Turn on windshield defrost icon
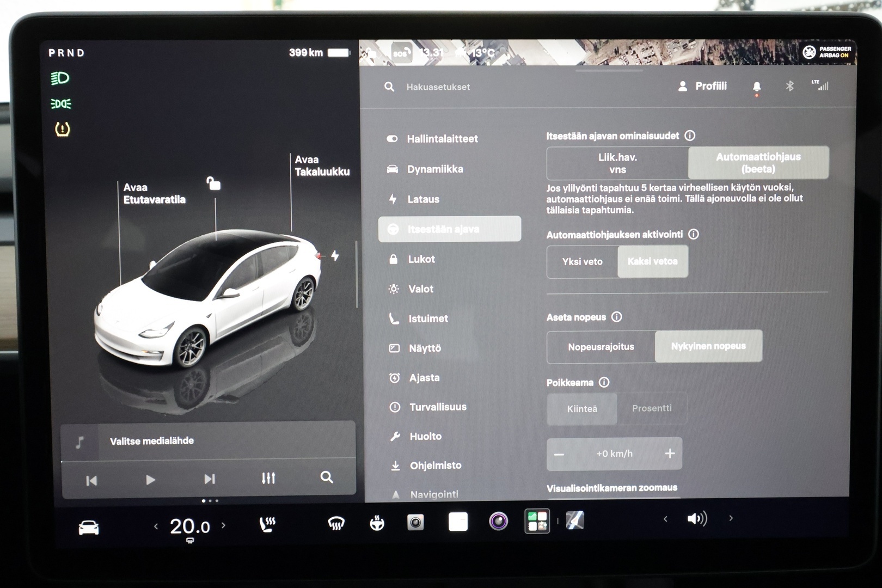Image resolution: width=882 pixels, height=588 pixels. (x=336, y=524)
